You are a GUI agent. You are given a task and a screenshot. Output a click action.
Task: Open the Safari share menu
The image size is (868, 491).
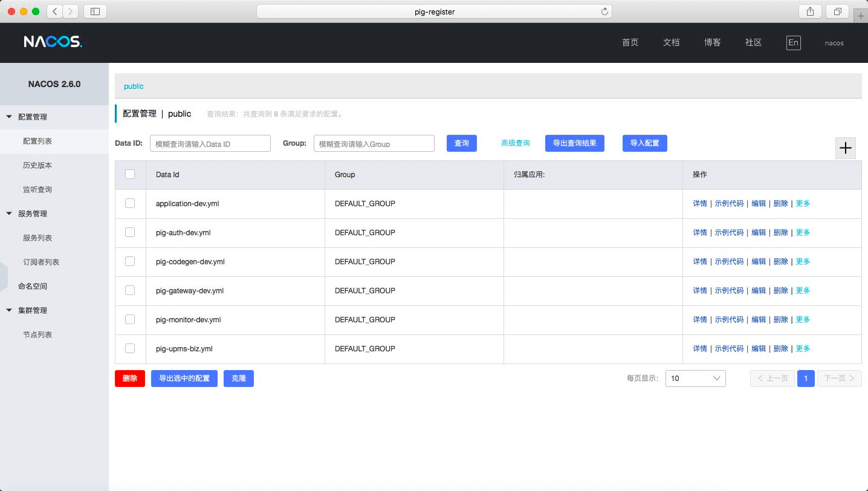tap(810, 11)
